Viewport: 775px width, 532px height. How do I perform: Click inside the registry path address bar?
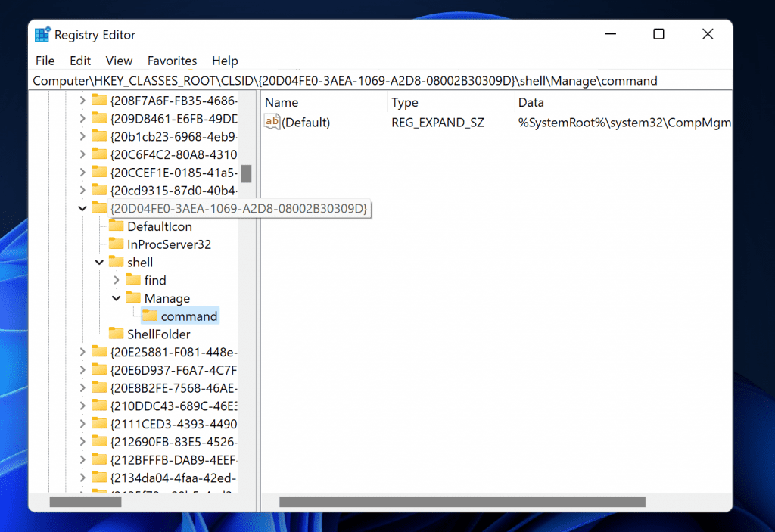pyautogui.click(x=378, y=80)
